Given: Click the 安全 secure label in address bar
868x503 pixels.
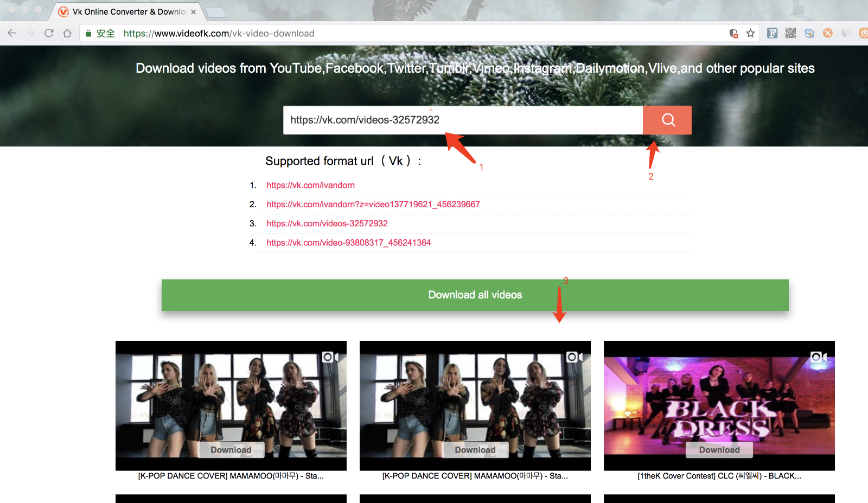Looking at the screenshot, I should click(105, 34).
